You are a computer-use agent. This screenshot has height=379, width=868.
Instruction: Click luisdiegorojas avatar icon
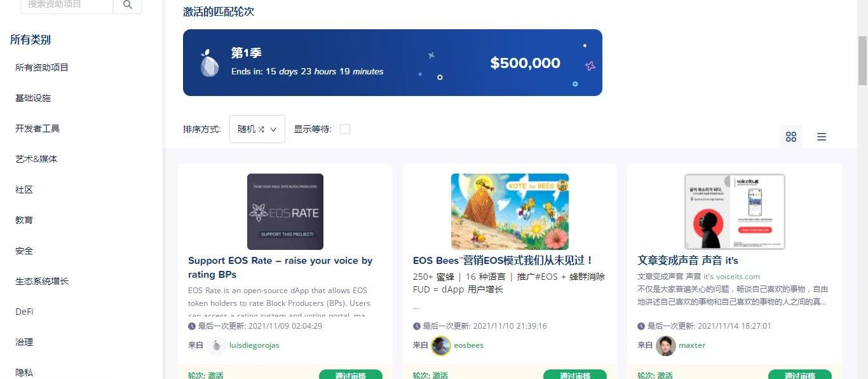point(217,345)
